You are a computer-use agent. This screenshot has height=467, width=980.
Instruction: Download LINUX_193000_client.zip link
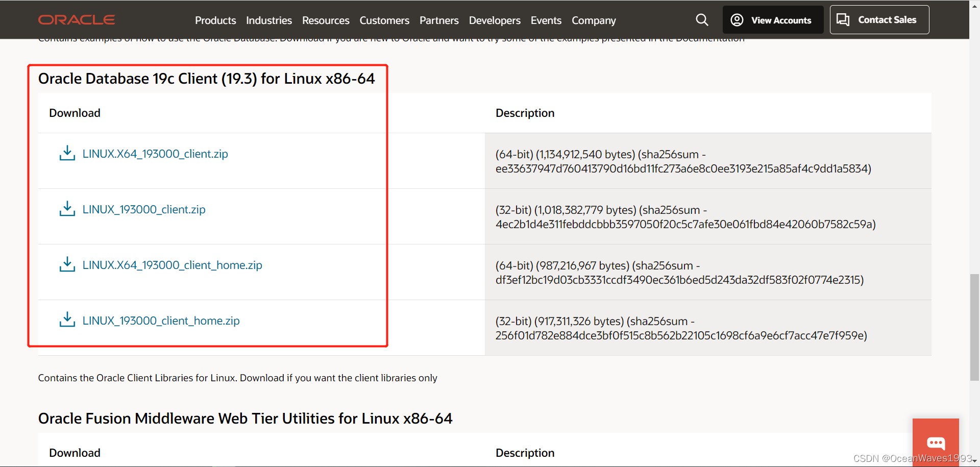[x=144, y=209]
